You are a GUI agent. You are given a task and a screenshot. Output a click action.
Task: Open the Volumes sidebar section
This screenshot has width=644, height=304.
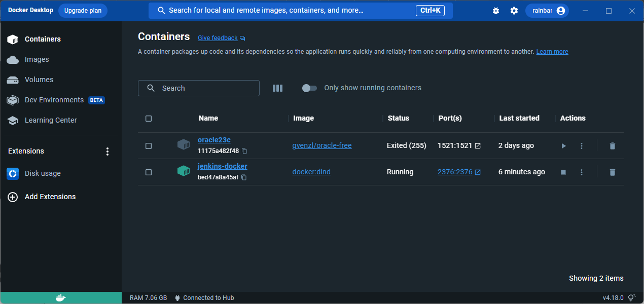(x=61, y=80)
